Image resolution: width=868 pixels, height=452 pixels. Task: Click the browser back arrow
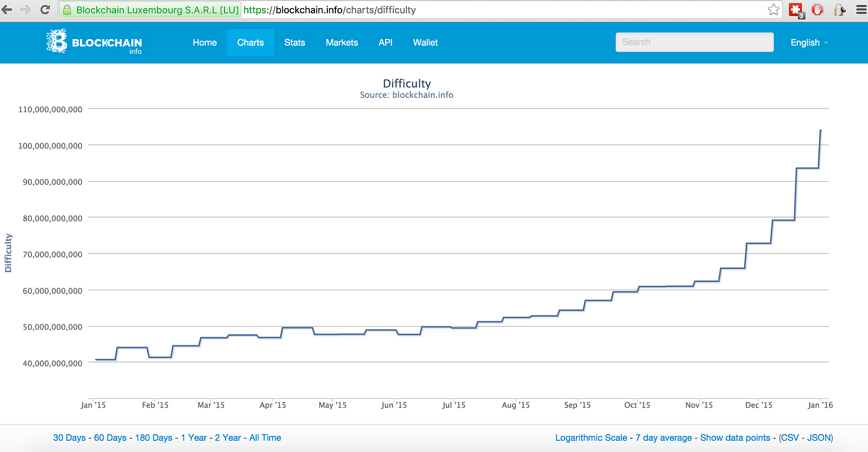(7, 10)
